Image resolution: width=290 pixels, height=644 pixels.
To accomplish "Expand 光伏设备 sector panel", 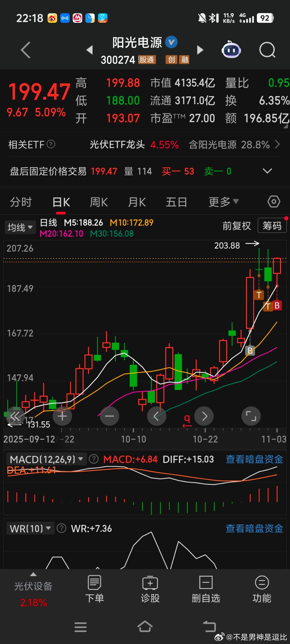I will [x=33, y=590].
